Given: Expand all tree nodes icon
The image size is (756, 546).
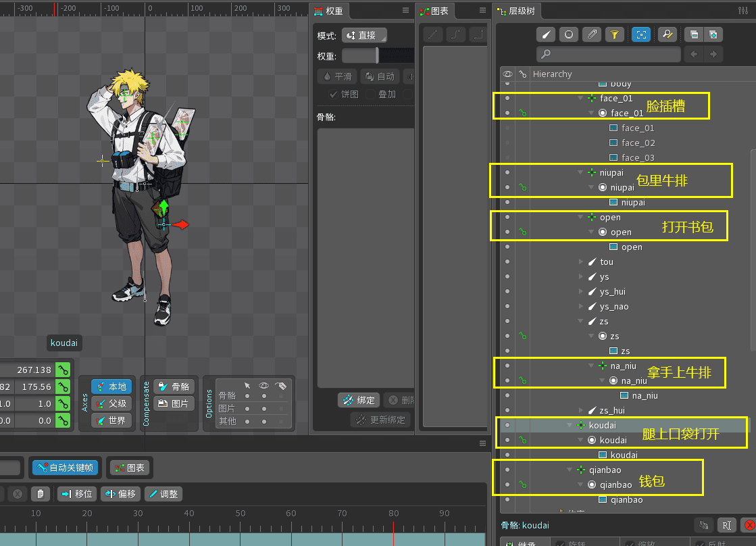Looking at the screenshot, I should 713,34.
